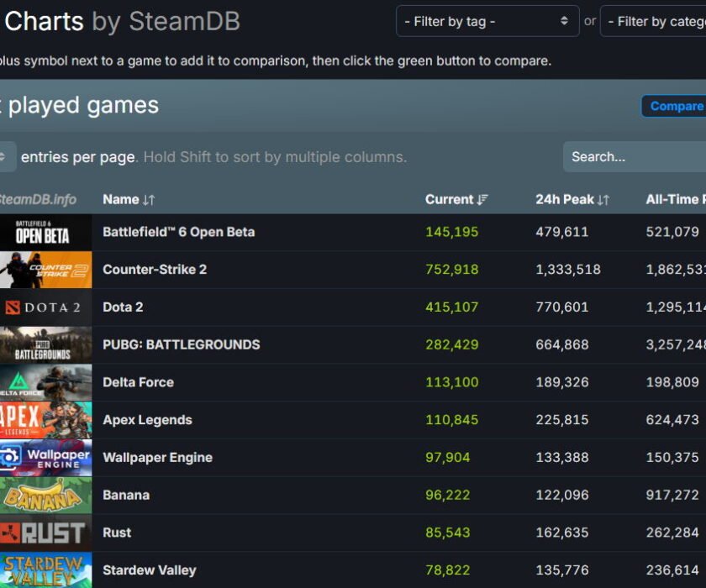The height and width of the screenshot is (588, 706).
Task: Open Apex Legends thumbnail image
Action: tap(46, 420)
